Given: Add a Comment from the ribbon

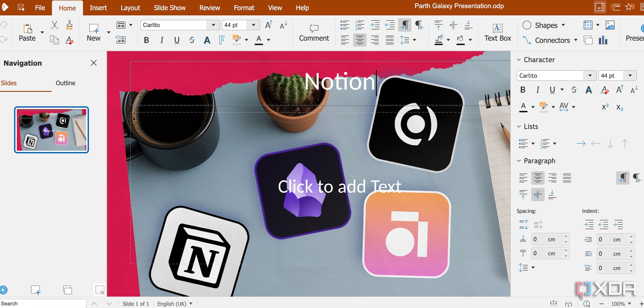Looking at the screenshot, I should pyautogui.click(x=314, y=33).
